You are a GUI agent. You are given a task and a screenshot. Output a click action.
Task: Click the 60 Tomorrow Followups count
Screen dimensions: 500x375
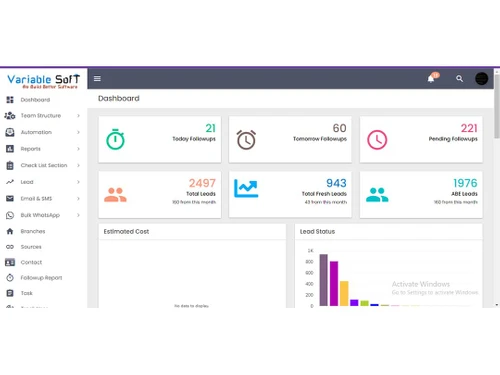[340, 128]
